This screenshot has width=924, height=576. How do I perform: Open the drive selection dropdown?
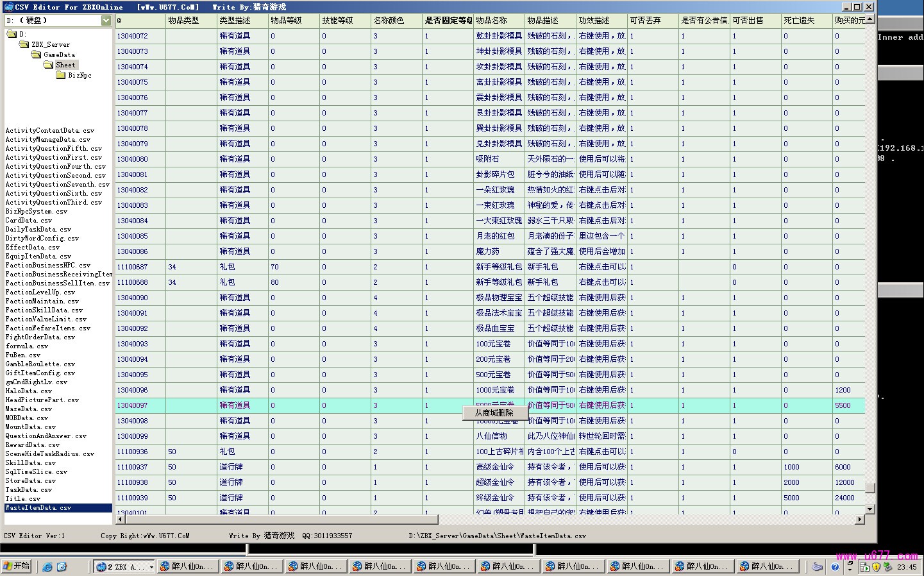point(106,21)
